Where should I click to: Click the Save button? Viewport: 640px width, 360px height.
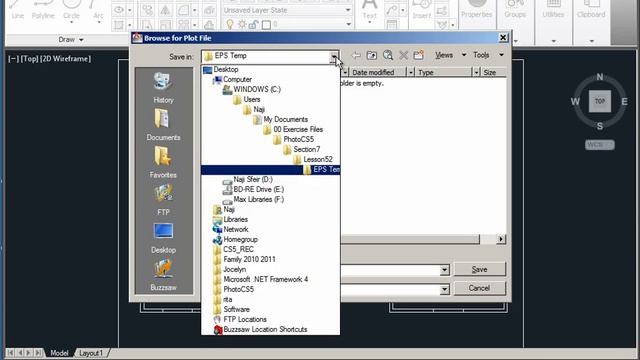click(480, 269)
